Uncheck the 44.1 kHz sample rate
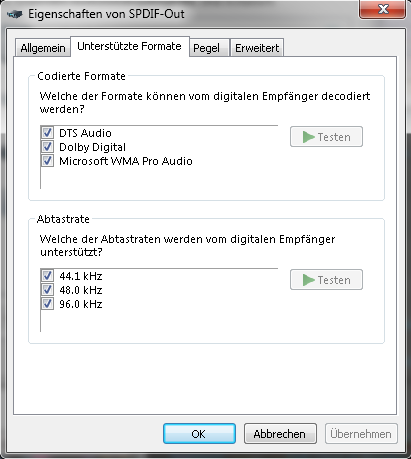Screen dimensions: 411x459 pos(47,276)
